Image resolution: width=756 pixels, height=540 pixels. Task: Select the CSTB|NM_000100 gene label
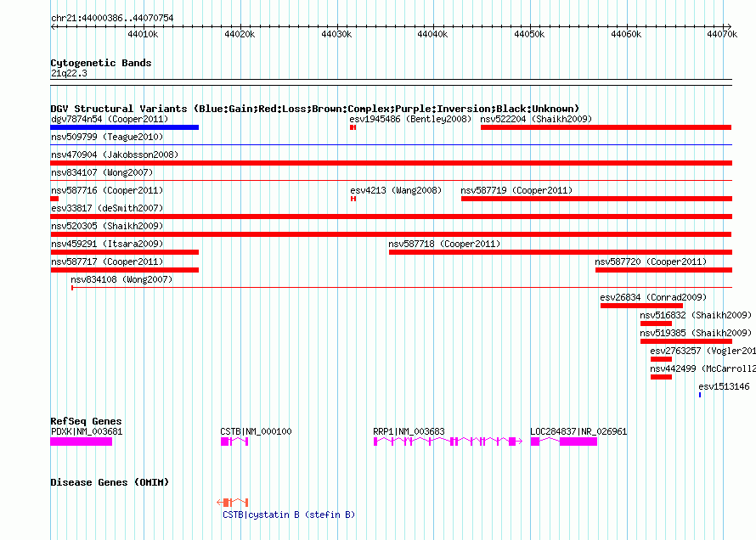(x=256, y=431)
